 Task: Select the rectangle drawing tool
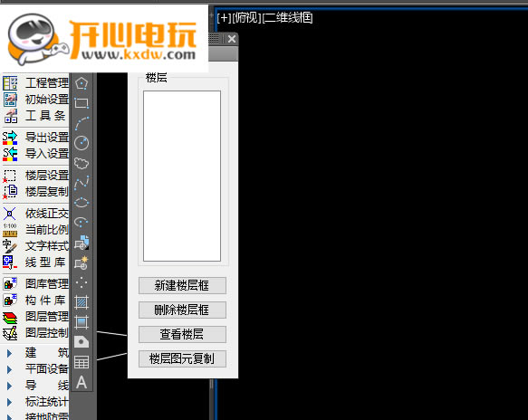[82, 103]
